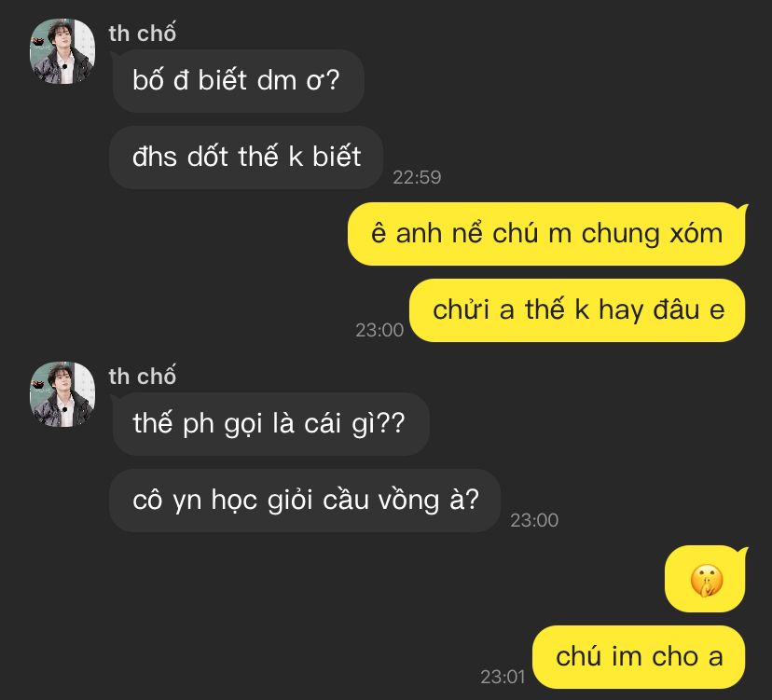772x700 pixels.
Task: Click the words 'chung xóm' in yellow bubble
Action: [x=653, y=234]
